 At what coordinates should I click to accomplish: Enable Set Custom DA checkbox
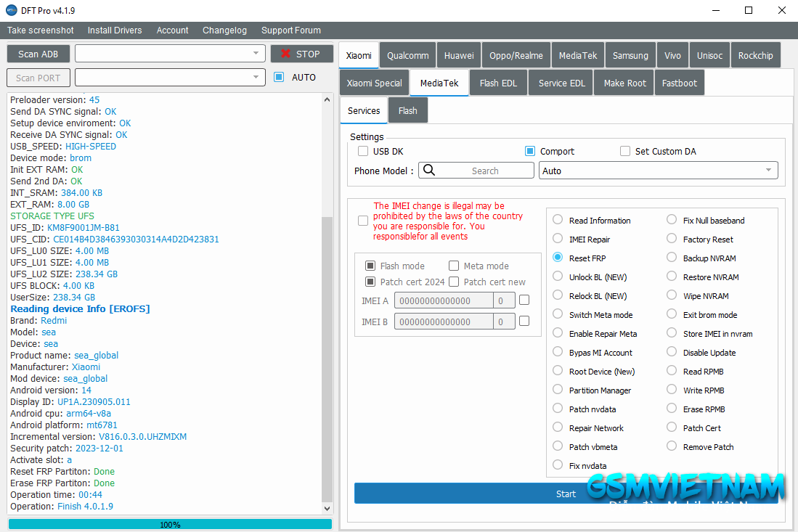click(625, 151)
